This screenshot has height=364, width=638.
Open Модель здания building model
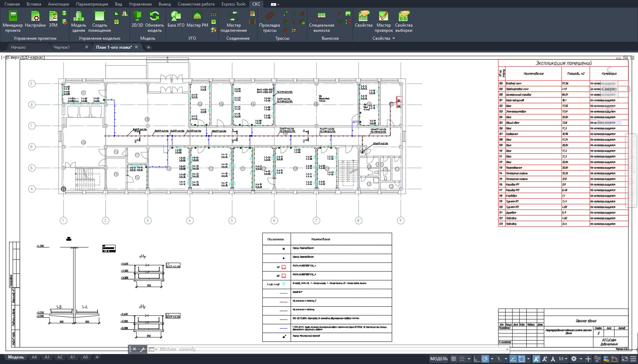pyautogui.click(x=78, y=21)
